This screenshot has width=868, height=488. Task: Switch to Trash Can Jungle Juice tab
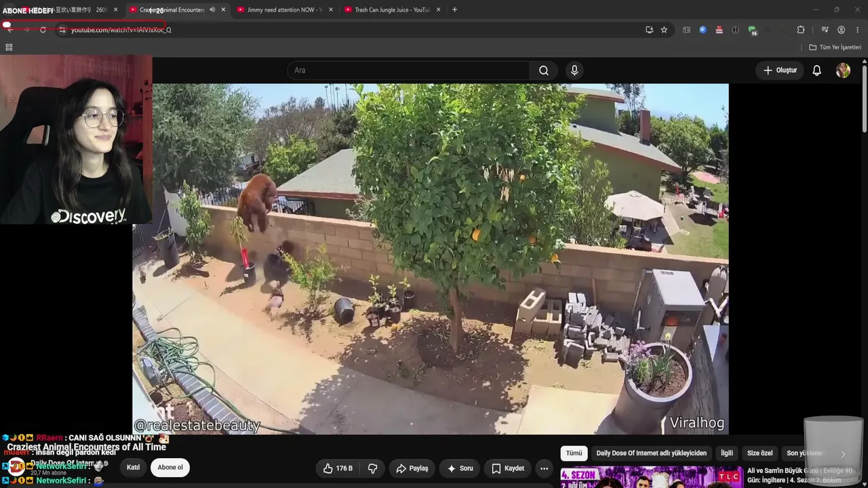coord(392,9)
